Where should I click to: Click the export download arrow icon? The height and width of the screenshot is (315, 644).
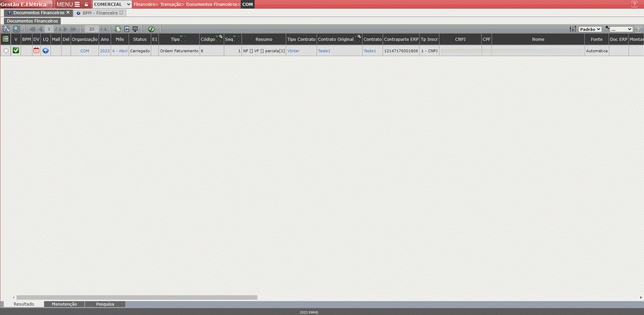pos(135,29)
